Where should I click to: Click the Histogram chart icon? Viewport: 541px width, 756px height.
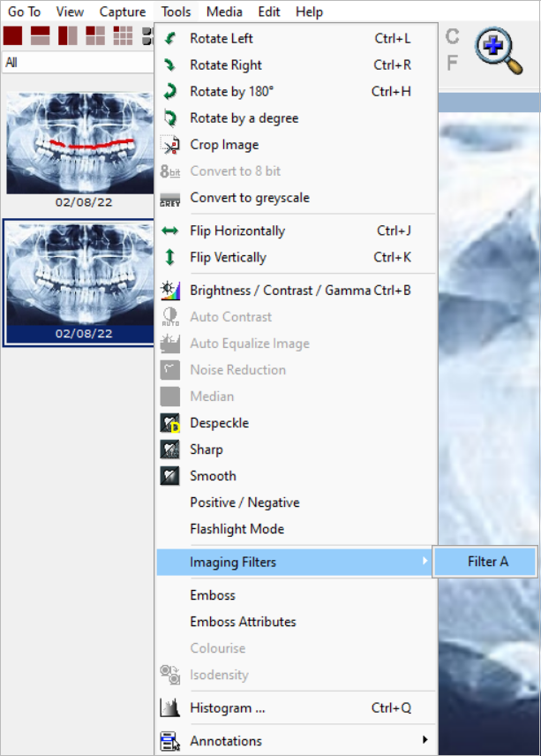[170, 708]
